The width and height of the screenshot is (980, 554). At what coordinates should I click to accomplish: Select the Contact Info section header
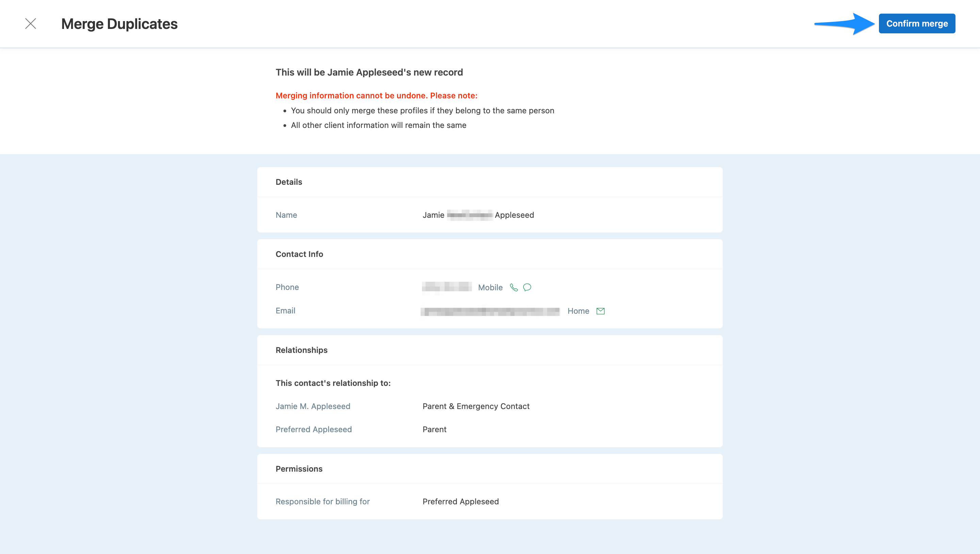[x=299, y=254]
